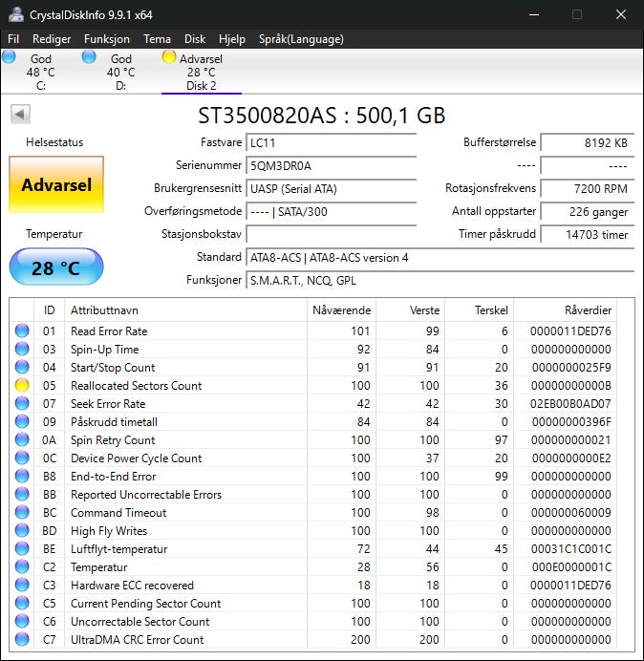
Task: Select the Seek Error Rate row
Action: pyautogui.click(x=313, y=403)
